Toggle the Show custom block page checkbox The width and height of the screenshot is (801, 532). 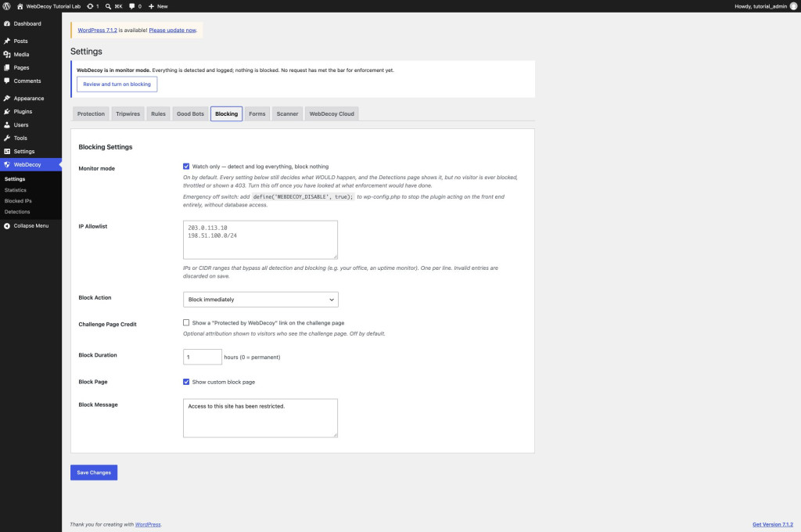[x=186, y=382]
